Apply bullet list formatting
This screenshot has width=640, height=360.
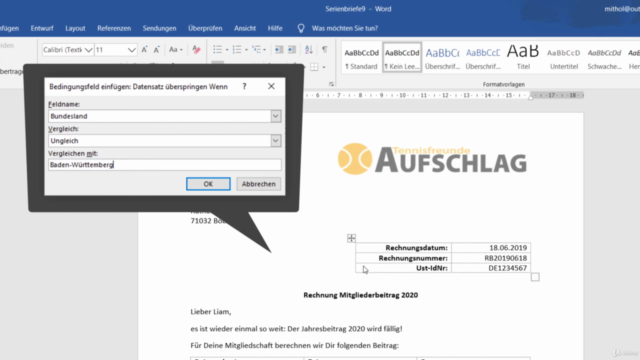point(217,50)
